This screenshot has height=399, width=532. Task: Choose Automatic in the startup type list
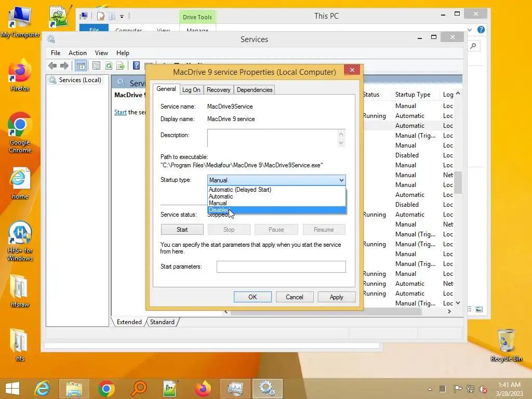[276, 196]
